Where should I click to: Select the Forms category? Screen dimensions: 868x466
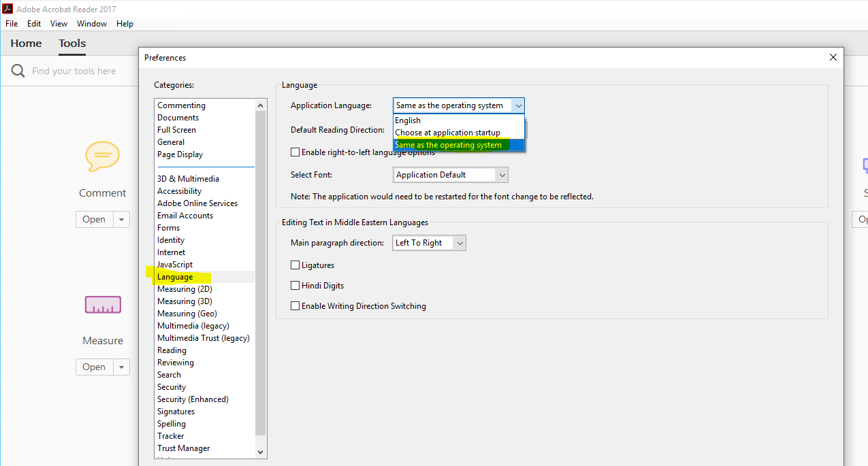pyautogui.click(x=168, y=228)
